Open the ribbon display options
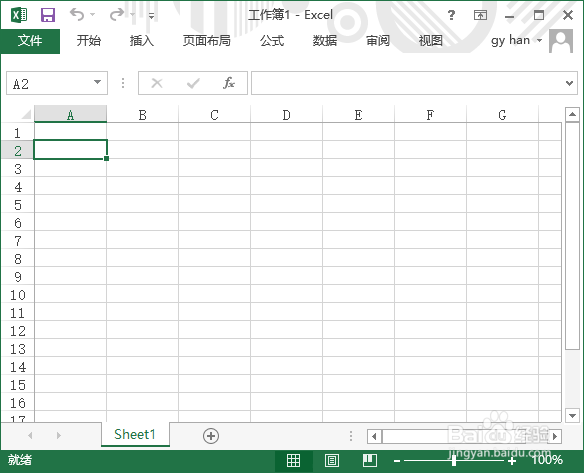Screen dimensions: 584x473 pos(480,15)
